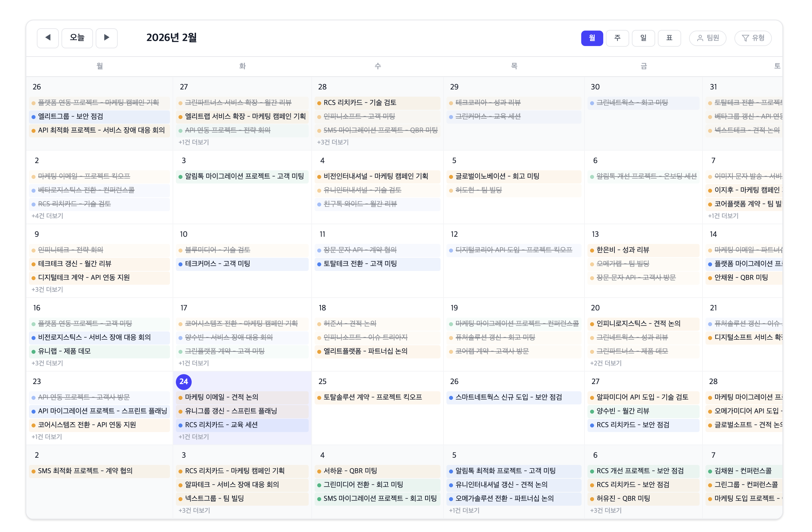
Task: Expand +1건 더보기 on today's cell
Action: tap(194, 436)
